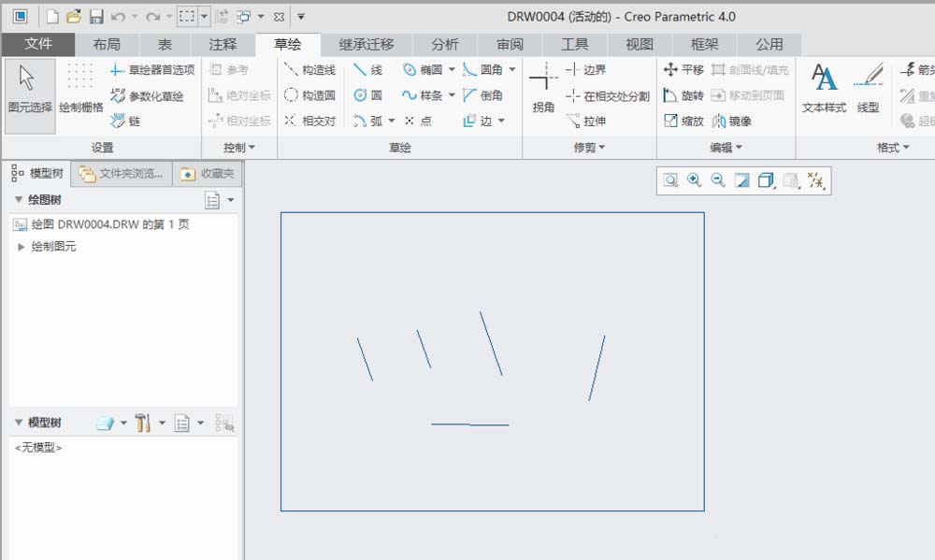
Task: Collapse the 模型树 section header
Action: 19,423
